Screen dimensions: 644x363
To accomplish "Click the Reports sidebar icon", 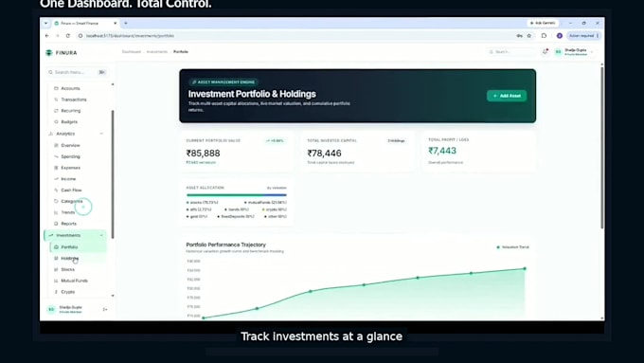I will (x=56, y=224).
